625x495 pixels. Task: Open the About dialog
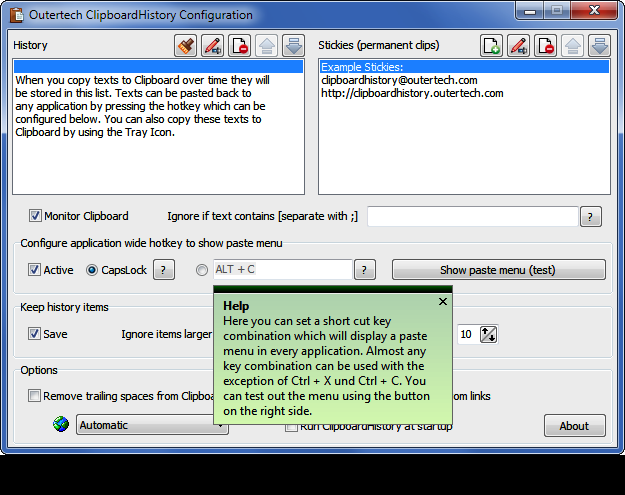(574, 426)
